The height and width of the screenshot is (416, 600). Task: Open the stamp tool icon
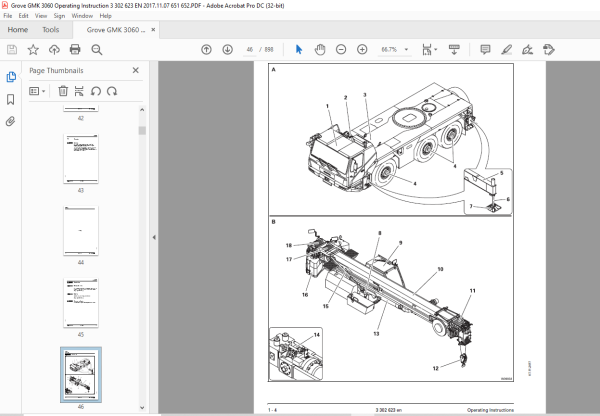pos(549,49)
